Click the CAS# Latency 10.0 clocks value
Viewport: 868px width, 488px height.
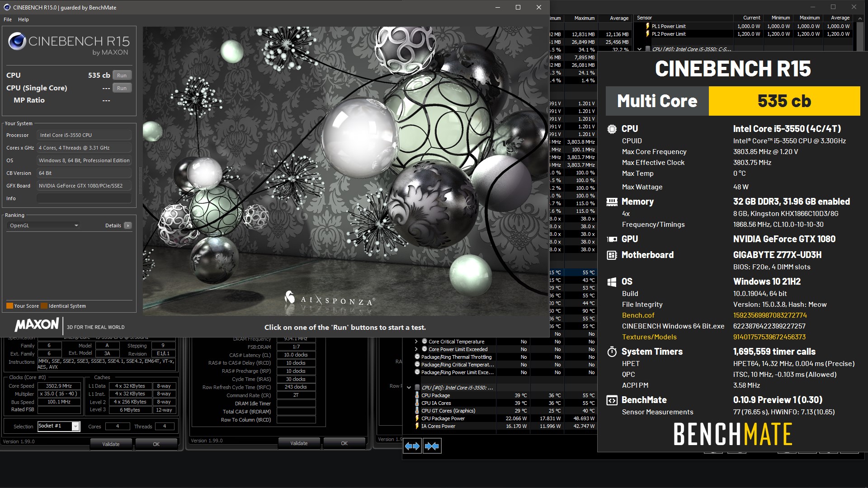(x=296, y=355)
